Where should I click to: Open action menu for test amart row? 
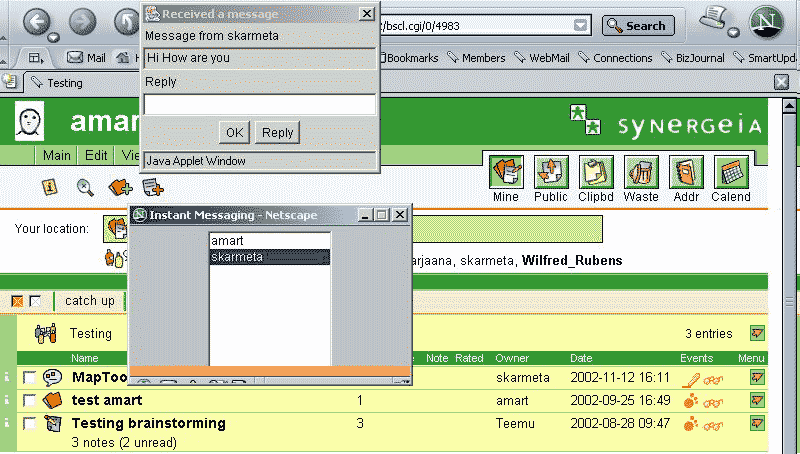click(x=757, y=400)
